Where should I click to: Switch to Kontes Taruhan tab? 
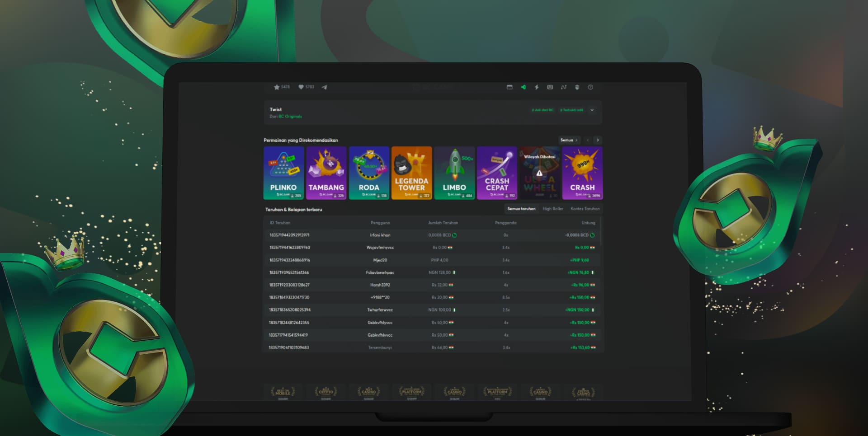coord(585,209)
